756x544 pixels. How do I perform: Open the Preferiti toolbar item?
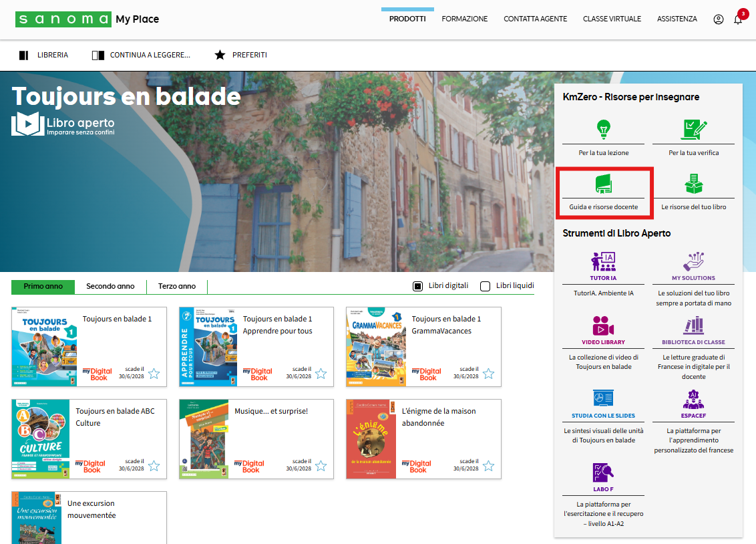click(240, 55)
